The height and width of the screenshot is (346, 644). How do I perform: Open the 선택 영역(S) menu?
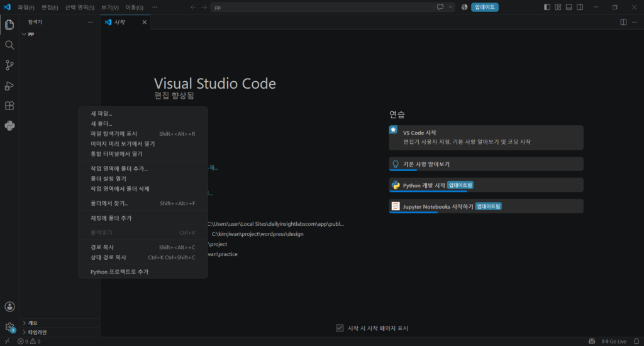tap(80, 8)
